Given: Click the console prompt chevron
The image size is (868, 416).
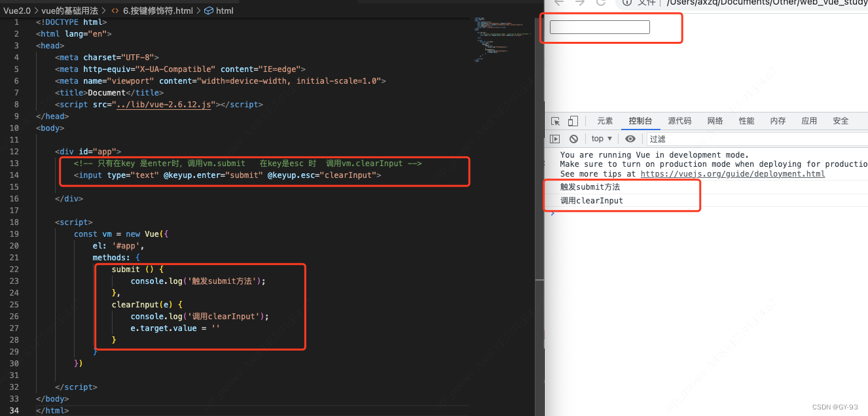Looking at the screenshot, I should point(552,213).
